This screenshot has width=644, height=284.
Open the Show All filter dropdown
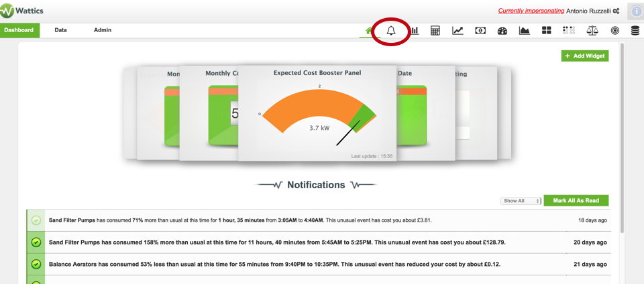click(521, 201)
